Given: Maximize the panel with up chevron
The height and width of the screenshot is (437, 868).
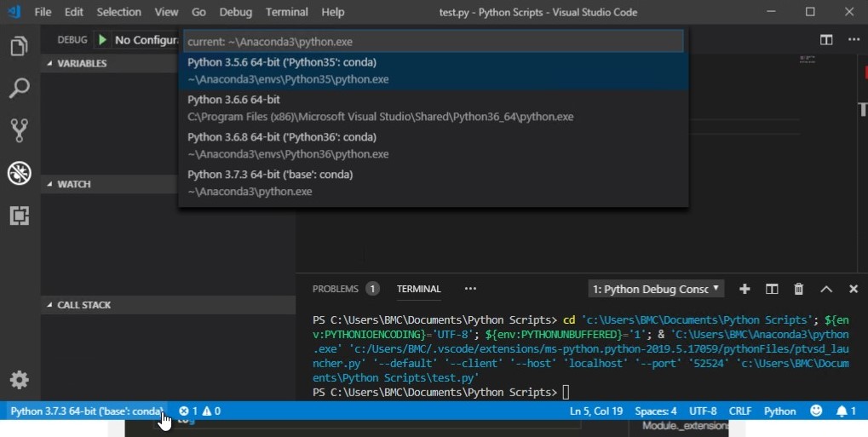Looking at the screenshot, I should 826,289.
